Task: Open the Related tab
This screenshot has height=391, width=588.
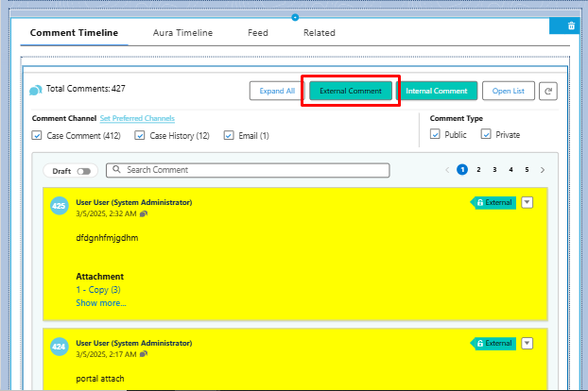Action: click(319, 33)
